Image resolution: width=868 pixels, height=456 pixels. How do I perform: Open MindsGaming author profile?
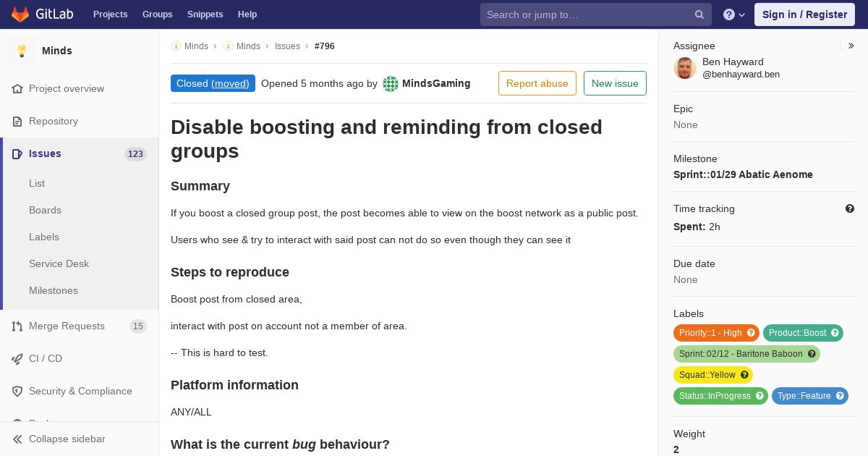(x=436, y=83)
